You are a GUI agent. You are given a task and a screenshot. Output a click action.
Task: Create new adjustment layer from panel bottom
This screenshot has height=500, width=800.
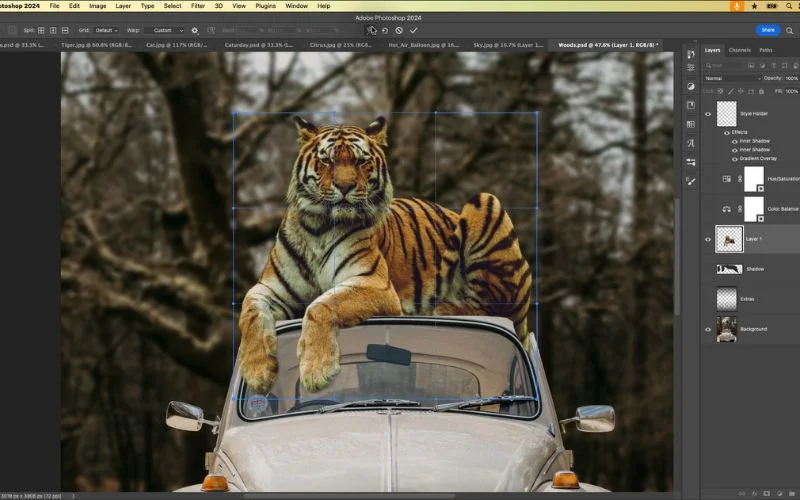coord(779,494)
